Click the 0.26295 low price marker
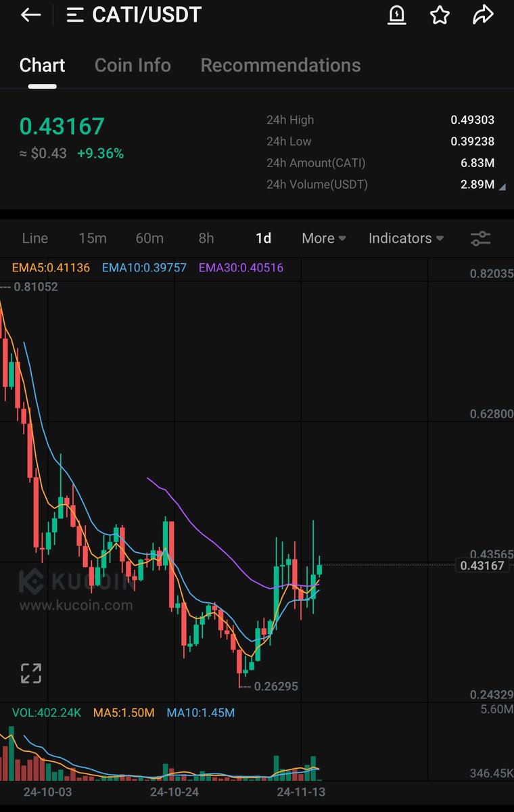This screenshot has height=812, width=514. pyautogui.click(x=276, y=686)
